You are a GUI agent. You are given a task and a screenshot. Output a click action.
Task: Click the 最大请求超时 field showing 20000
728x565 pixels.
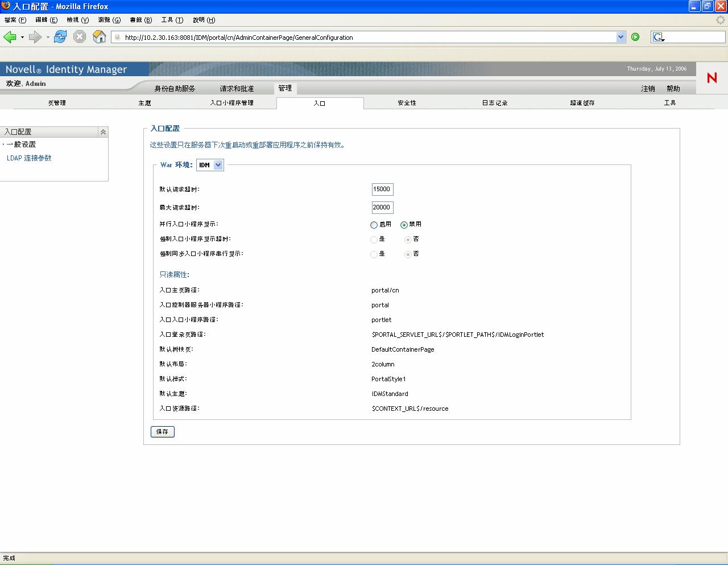point(382,208)
